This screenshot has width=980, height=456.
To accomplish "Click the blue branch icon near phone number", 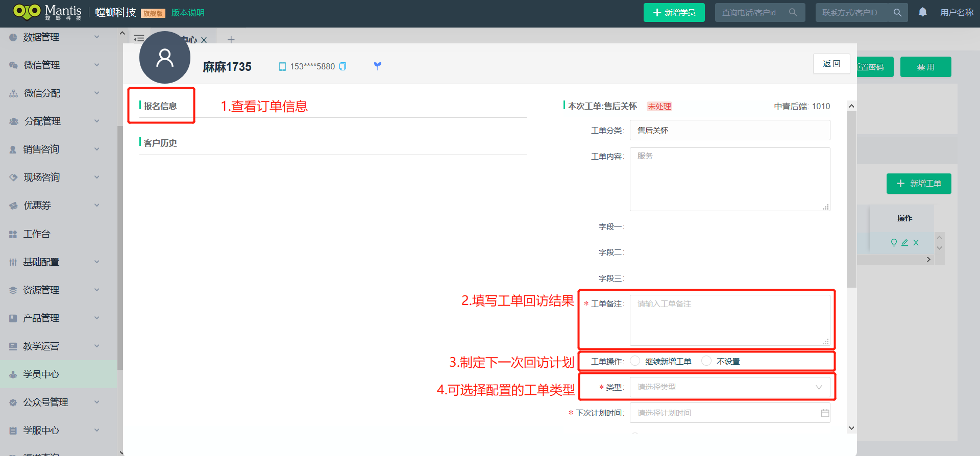I will click(x=377, y=66).
